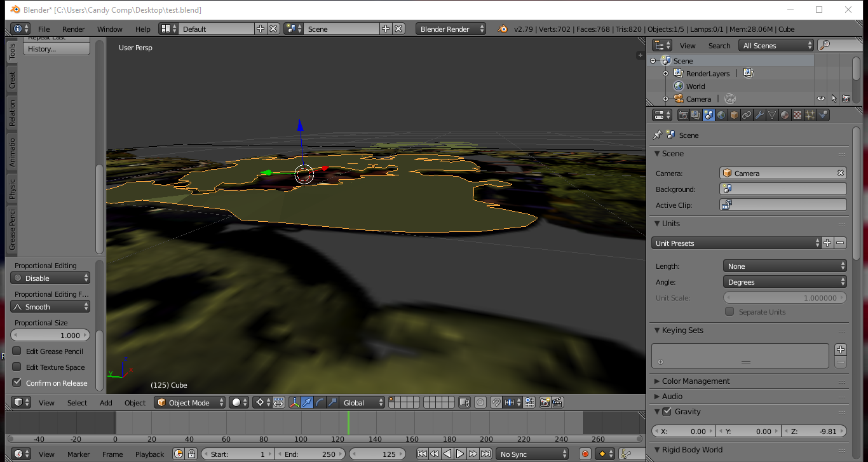
Task: Open the Material properties sphere tab
Action: pos(785,115)
